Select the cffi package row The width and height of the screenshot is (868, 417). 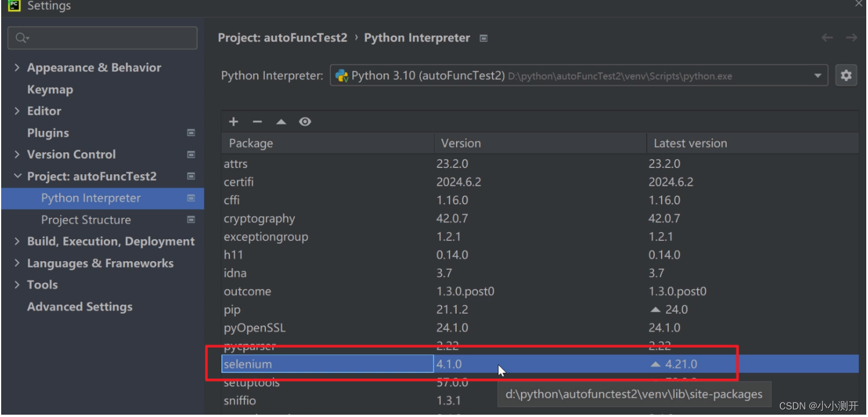click(540, 200)
